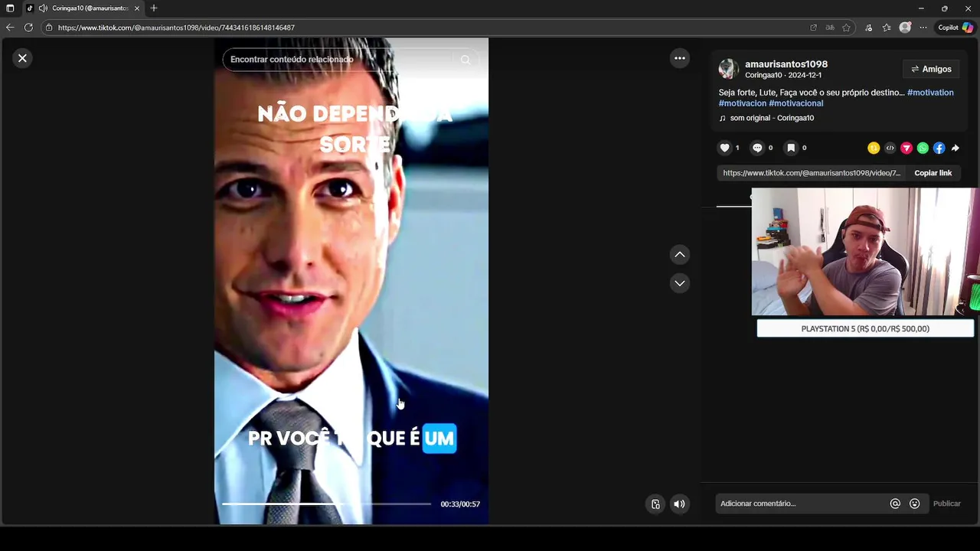Open the #motivation hashtag
Viewport: 980px width, 551px height.
coord(930,93)
